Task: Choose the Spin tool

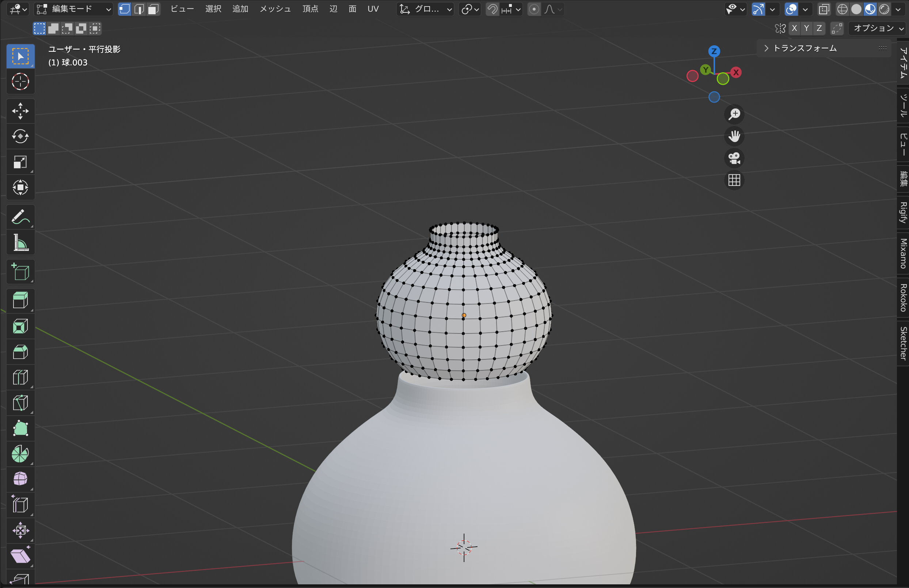Action: coord(20,454)
